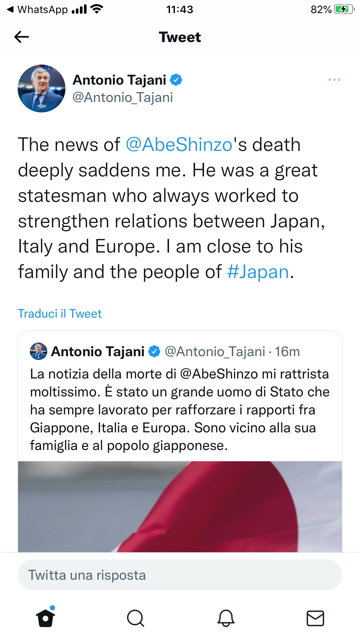
Task: Open the three-dots tweet options menu
Action: 334,80
